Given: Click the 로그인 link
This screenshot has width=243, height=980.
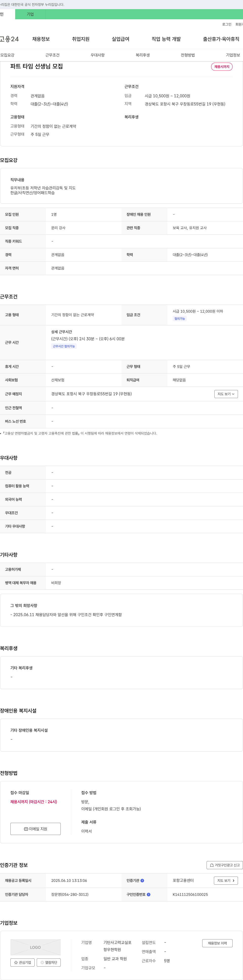Looking at the screenshot, I should point(227,24).
